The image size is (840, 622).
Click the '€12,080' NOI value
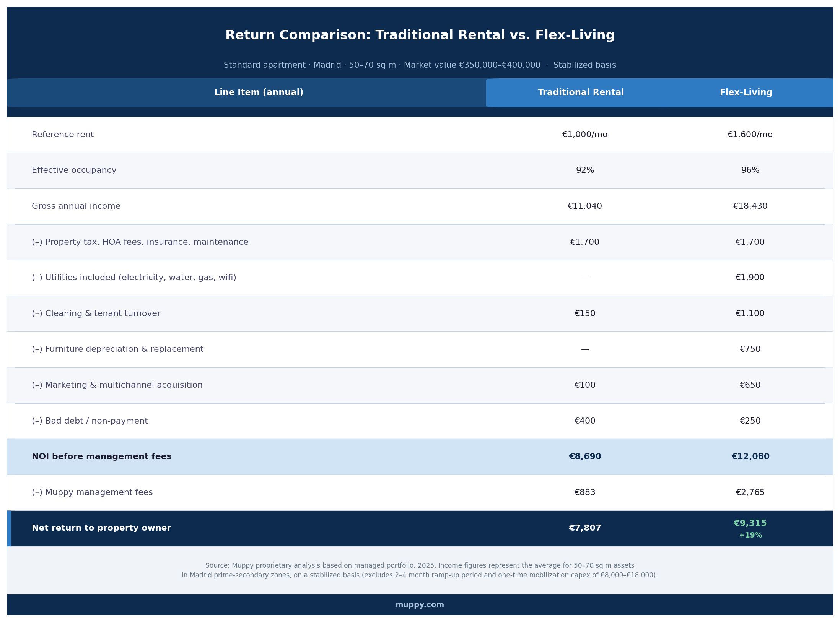pyautogui.click(x=750, y=457)
